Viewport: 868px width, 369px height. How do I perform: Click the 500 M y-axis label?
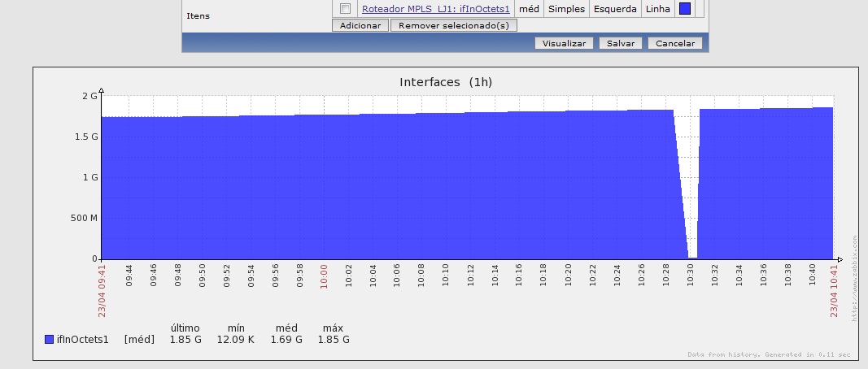(x=84, y=218)
